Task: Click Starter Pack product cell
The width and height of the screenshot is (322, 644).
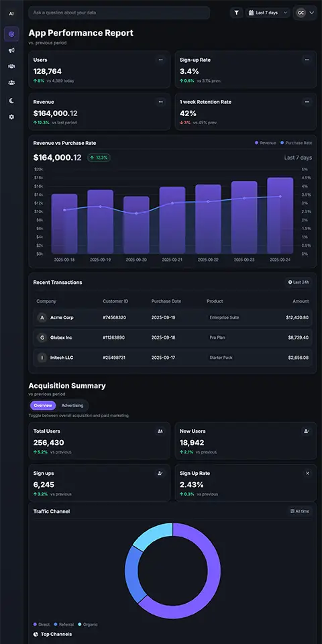Action: (221, 358)
